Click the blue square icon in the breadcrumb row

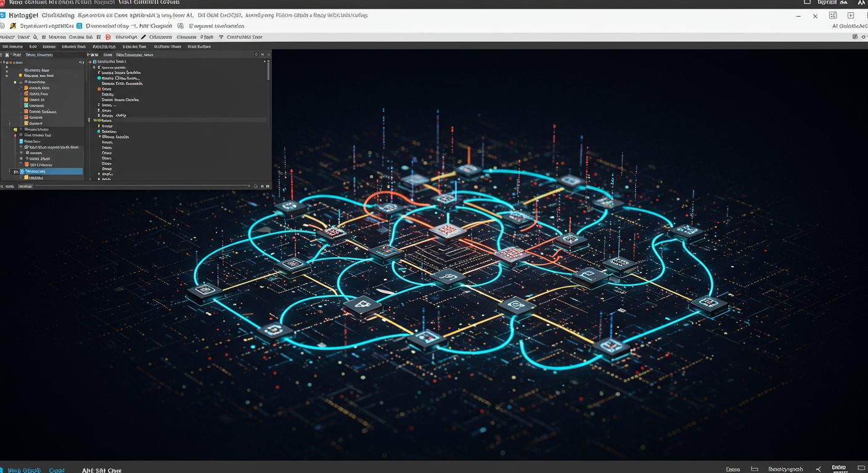coord(80,26)
